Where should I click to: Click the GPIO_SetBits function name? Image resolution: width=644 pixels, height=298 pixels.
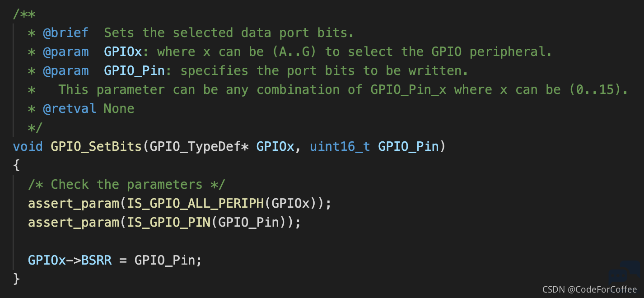(x=96, y=146)
